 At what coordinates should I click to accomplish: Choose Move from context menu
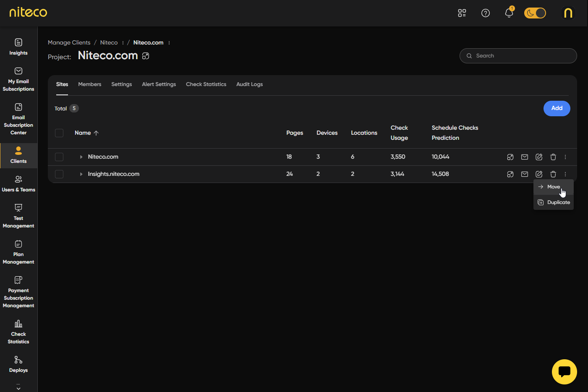pyautogui.click(x=553, y=187)
